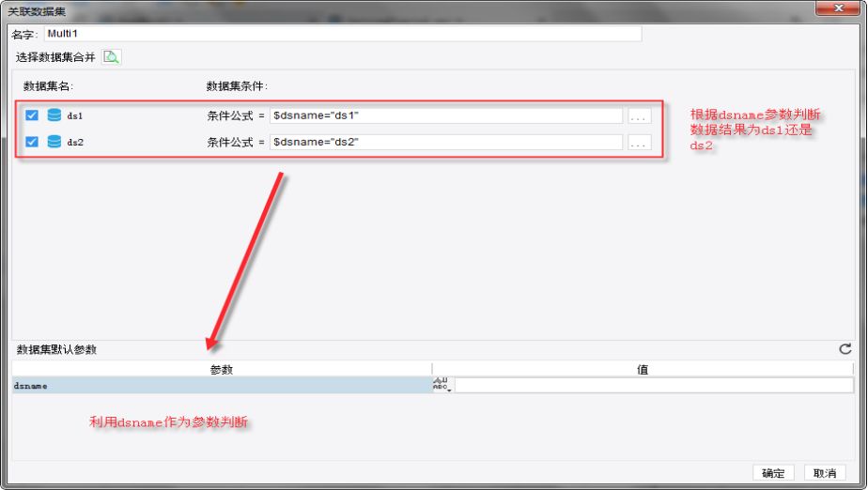Click the 确定 button
This screenshot has height=490, width=868.
pos(773,473)
